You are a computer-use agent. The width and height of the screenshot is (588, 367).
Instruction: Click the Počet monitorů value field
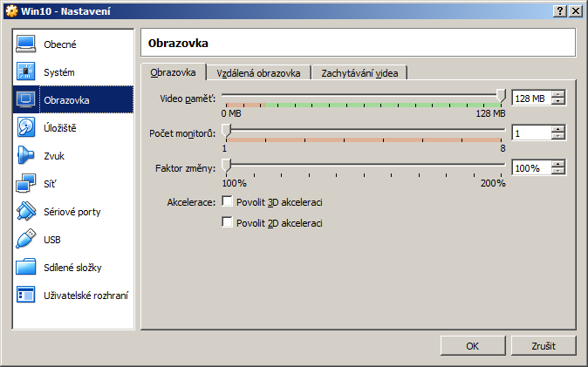tap(531, 133)
